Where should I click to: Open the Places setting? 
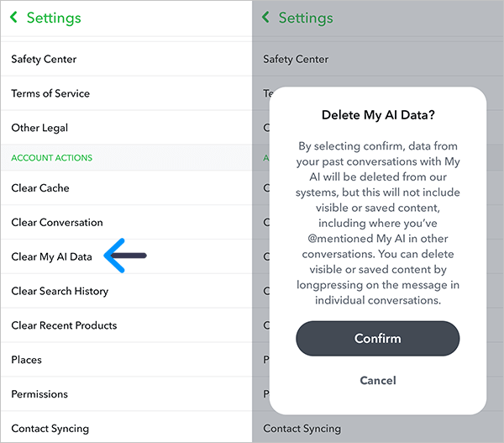pos(26,360)
